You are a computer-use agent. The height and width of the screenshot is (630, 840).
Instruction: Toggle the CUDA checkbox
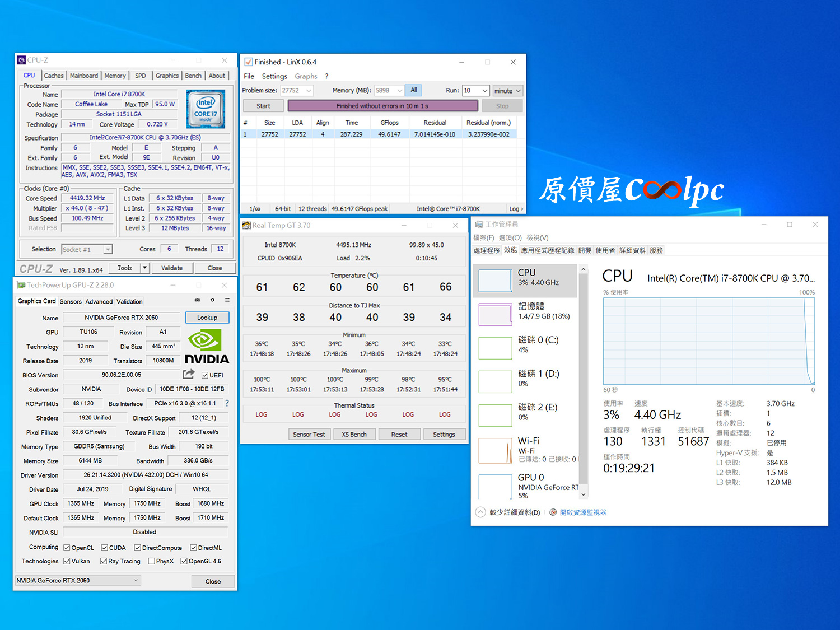104,548
